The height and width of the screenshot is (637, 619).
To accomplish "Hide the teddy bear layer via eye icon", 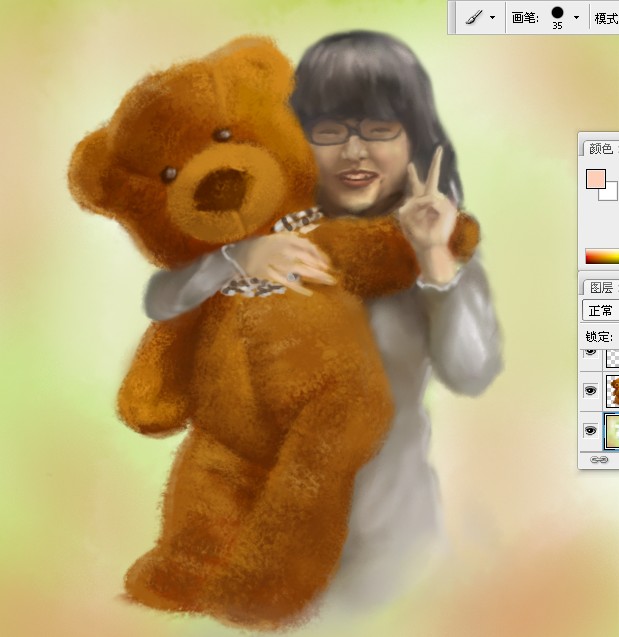I will [590, 391].
